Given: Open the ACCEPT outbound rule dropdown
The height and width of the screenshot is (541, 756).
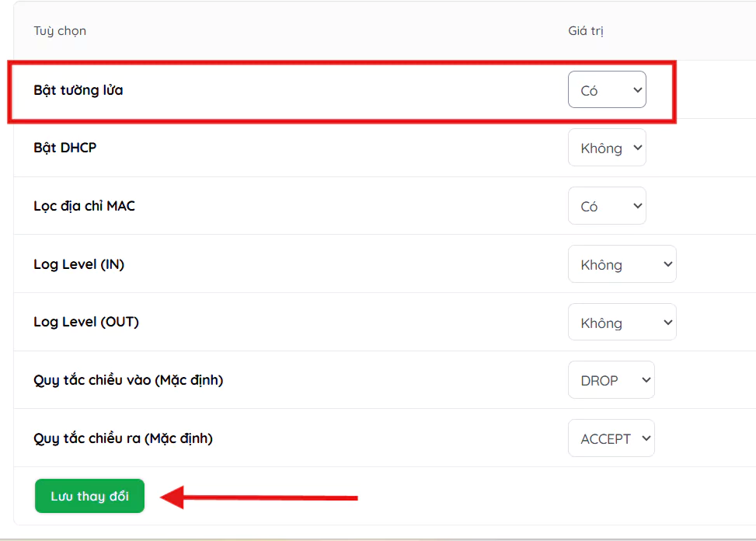Looking at the screenshot, I should click(611, 439).
